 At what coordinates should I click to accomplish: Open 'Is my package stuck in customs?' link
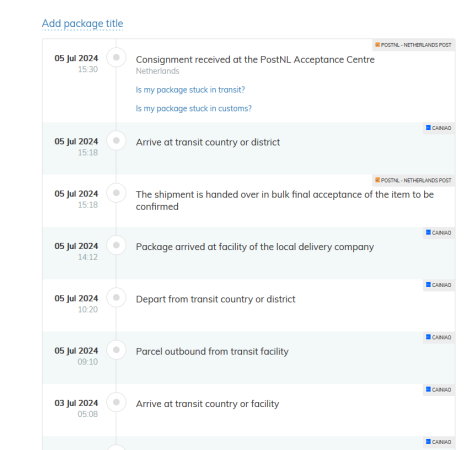[194, 108]
